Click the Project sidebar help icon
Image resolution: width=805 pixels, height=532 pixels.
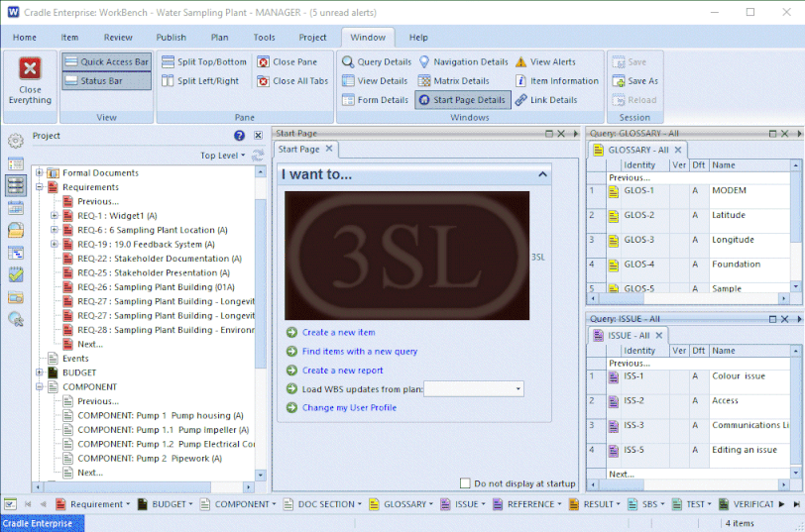click(x=239, y=136)
